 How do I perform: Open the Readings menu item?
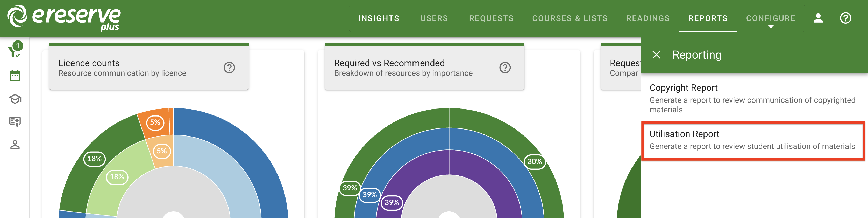(648, 18)
